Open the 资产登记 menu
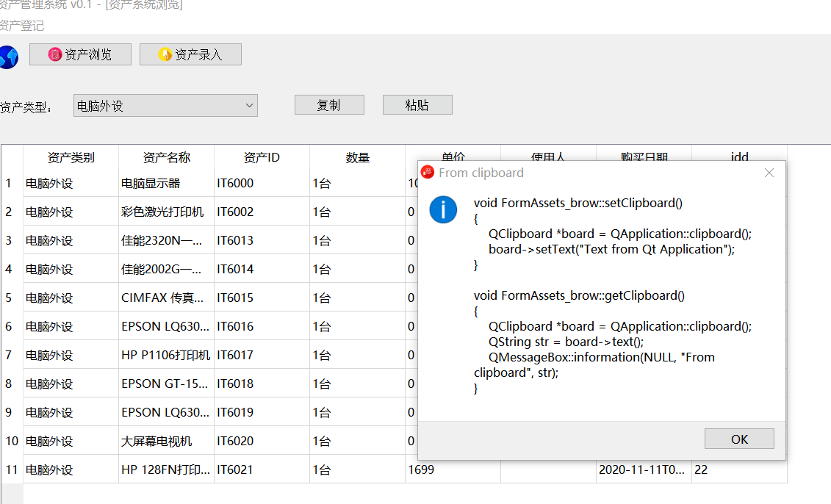831x504 pixels. coord(22,26)
